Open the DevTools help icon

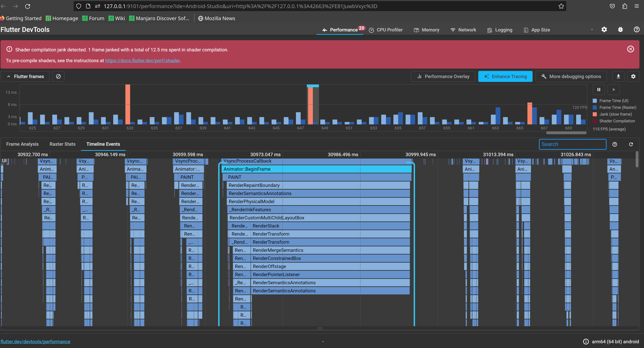click(x=637, y=30)
